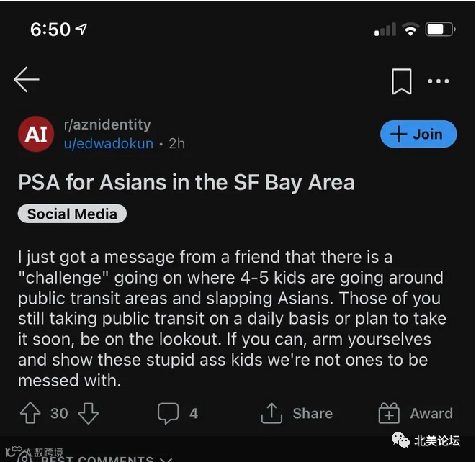The height and width of the screenshot is (462, 476).
Task: Save post with the bookmark icon
Action: [x=401, y=81]
